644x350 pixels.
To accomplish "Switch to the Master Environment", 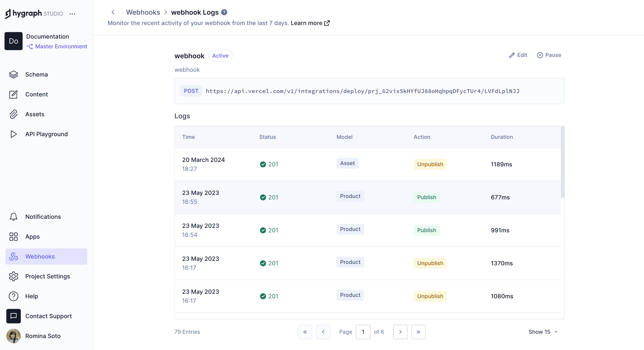I will (61, 47).
